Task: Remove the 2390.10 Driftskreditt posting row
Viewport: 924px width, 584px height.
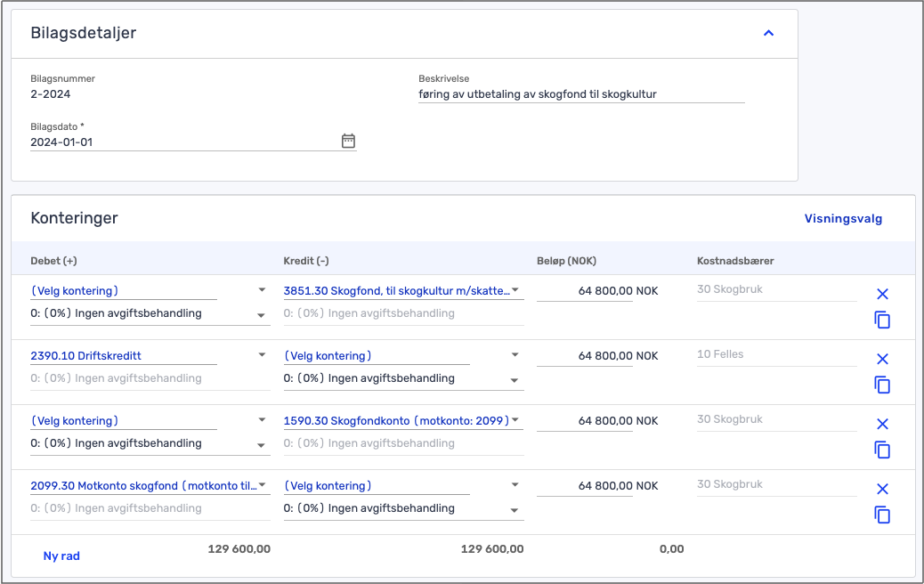Action: pos(882,359)
